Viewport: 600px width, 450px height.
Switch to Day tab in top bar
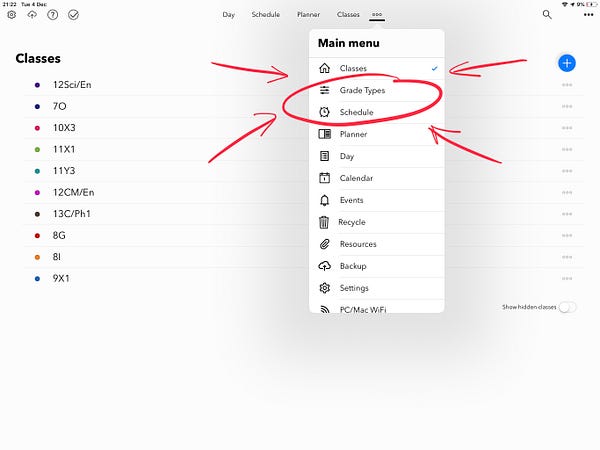tap(228, 15)
